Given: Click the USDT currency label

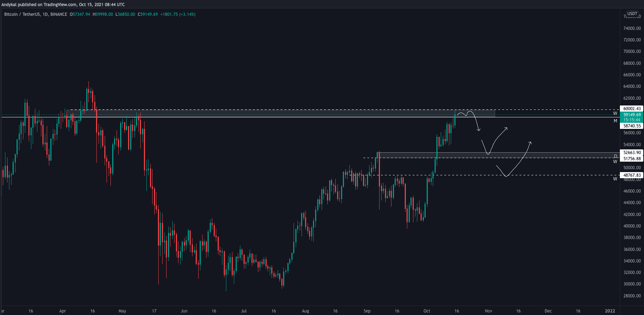Looking at the screenshot, I should tap(632, 14).
